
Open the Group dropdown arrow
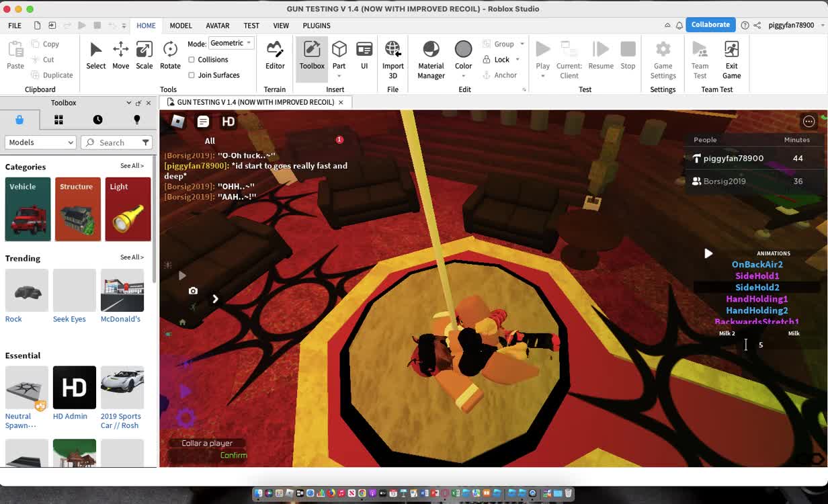(522, 44)
